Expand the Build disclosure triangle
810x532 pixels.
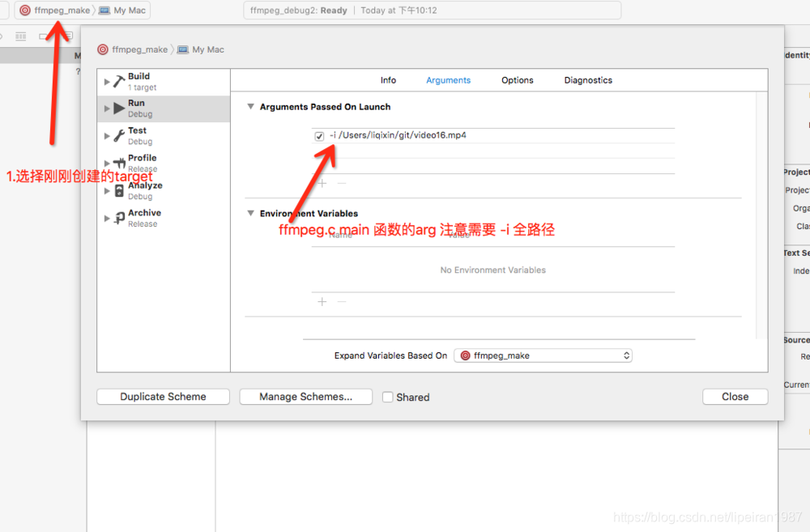(107, 82)
